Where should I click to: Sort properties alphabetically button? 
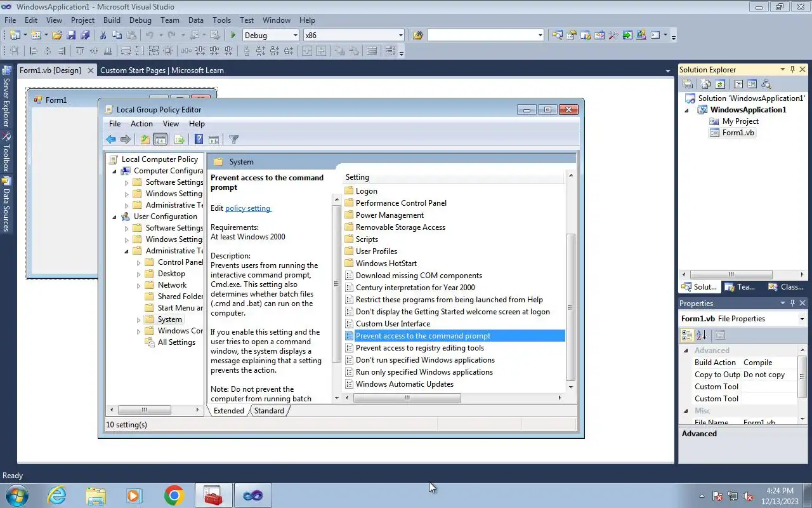tap(701, 335)
